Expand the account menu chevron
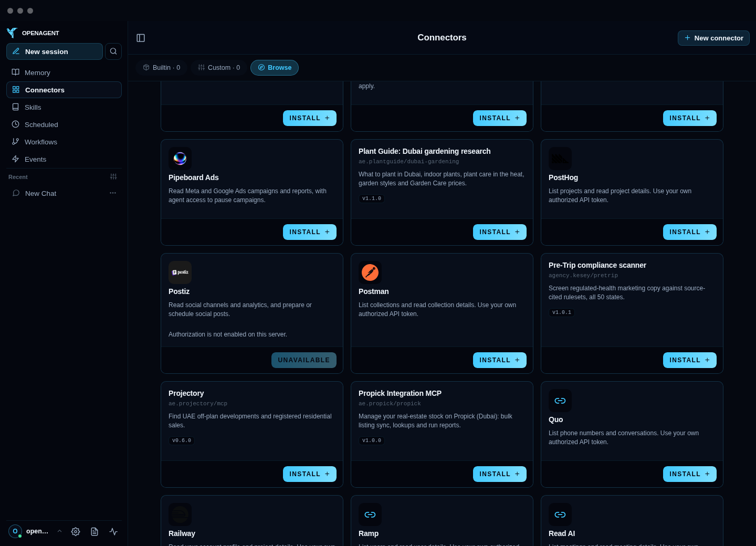Viewport: 756px width, 546px height. [x=59, y=531]
